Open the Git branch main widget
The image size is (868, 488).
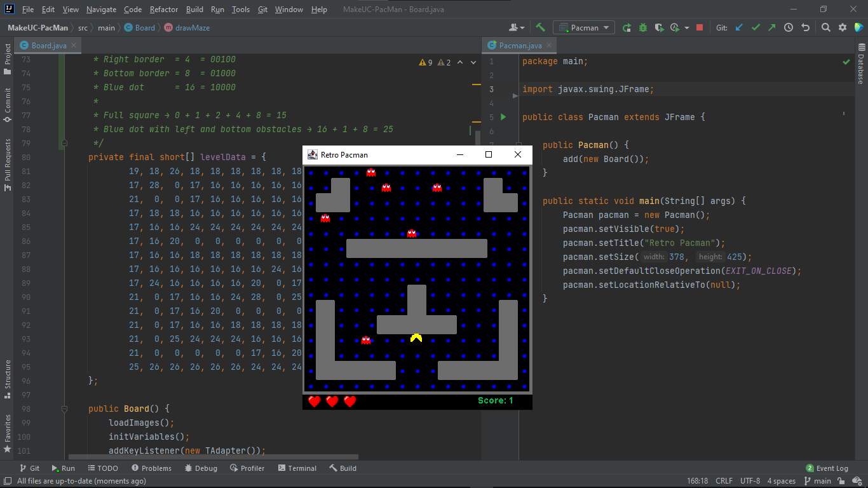click(817, 481)
